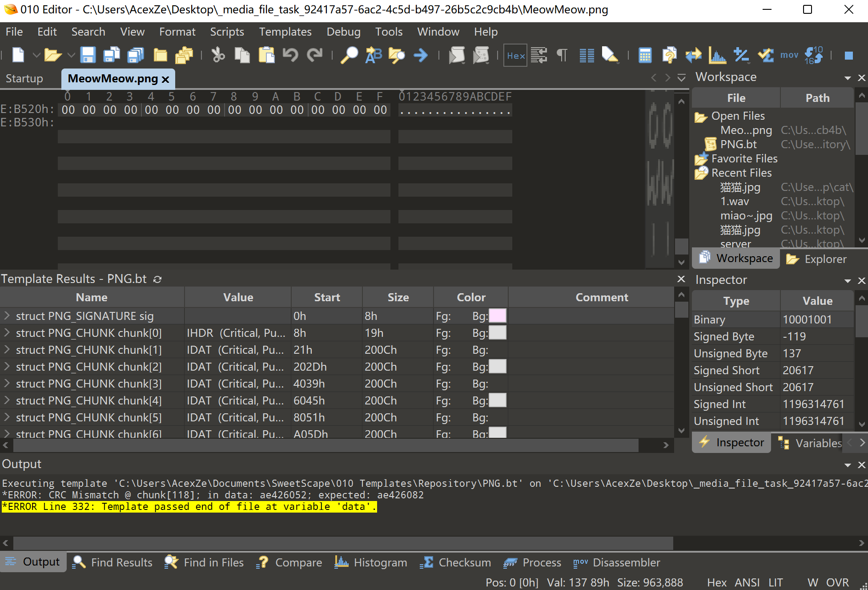Open the Debug menu

(x=343, y=32)
